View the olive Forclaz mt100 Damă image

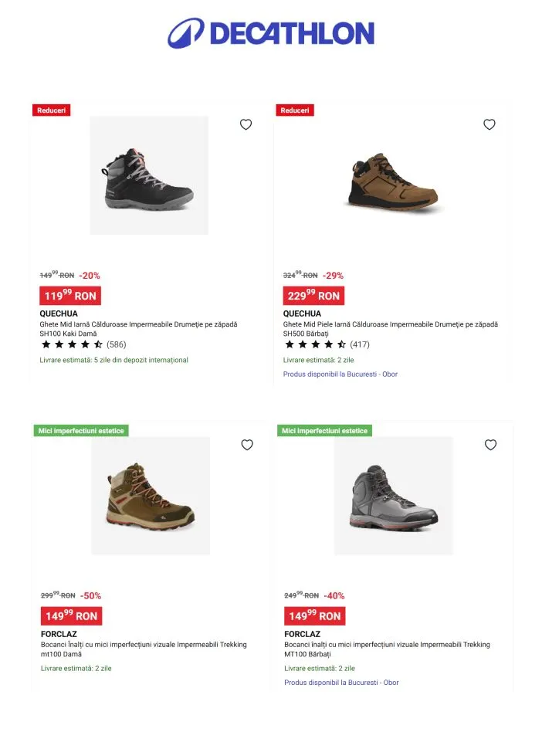click(x=151, y=496)
